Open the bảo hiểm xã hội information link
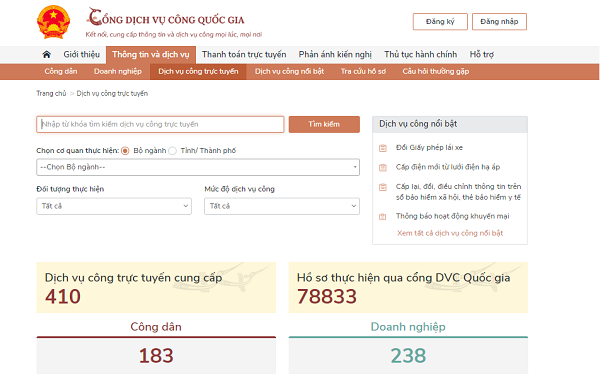Viewport: 600px width, 386px height. click(x=458, y=192)
